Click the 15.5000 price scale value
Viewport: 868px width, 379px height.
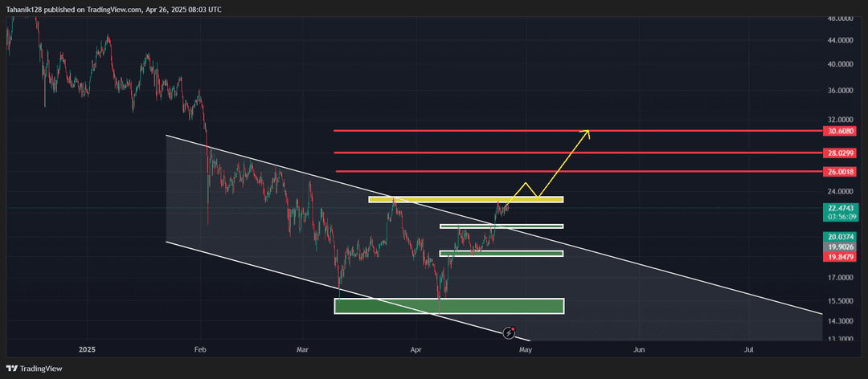tap(840, 301)
